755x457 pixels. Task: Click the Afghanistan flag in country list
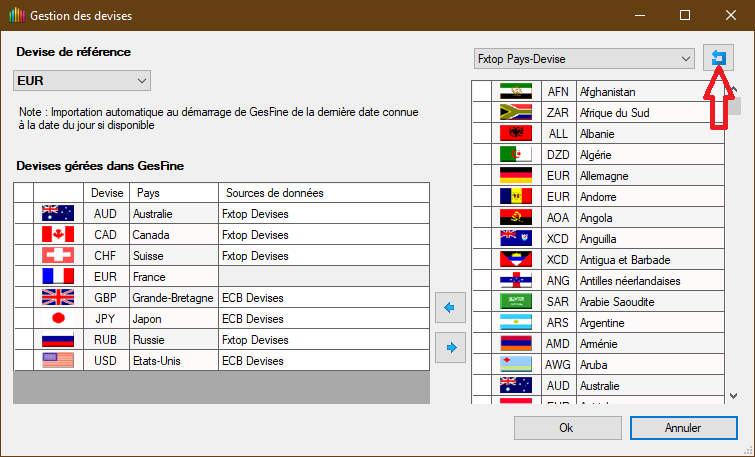[x=516, y=92]
